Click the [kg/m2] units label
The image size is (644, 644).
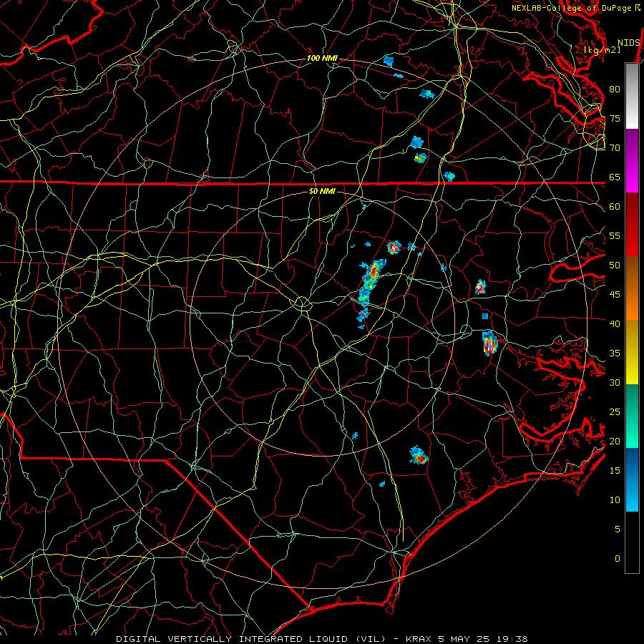[602, 50]
